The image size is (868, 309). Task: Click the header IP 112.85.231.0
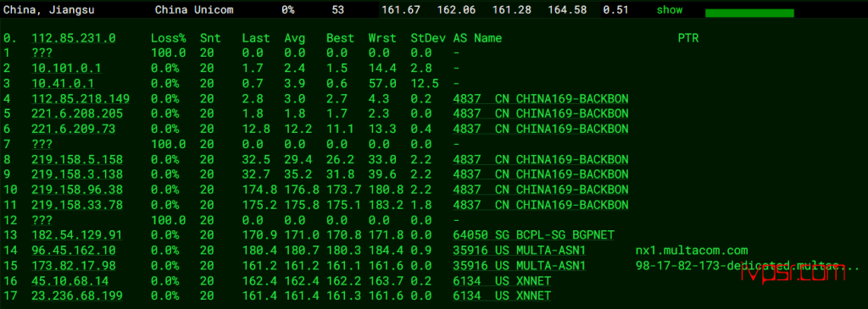tap(74, 38)
